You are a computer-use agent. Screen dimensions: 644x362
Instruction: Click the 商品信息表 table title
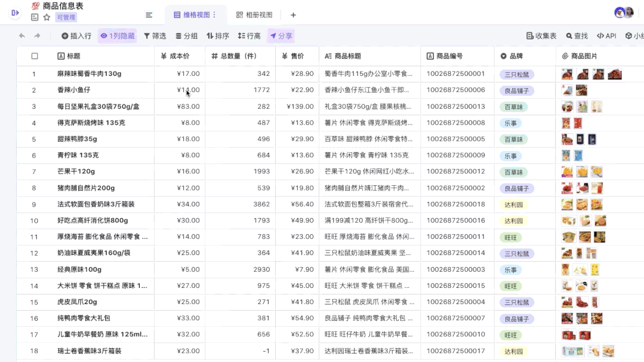(63, 6)
